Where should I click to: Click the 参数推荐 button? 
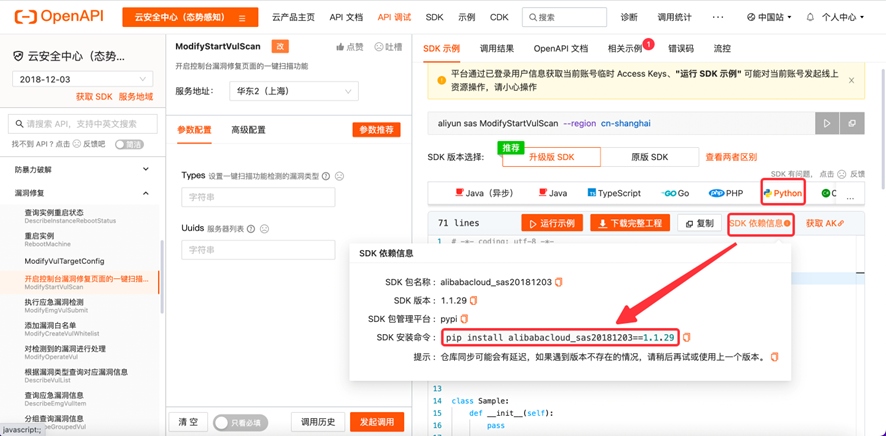tap(376, 130)
